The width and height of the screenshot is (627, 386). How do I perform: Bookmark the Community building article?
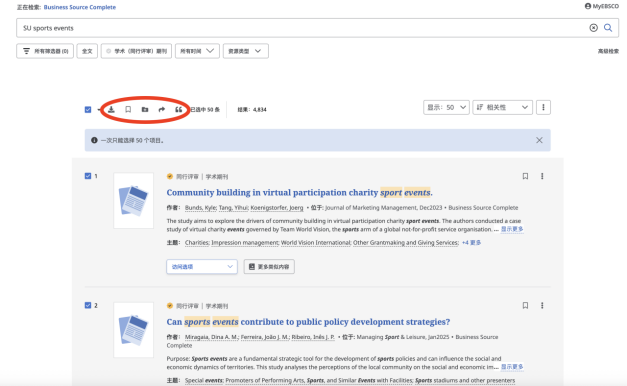click(525, 176)
